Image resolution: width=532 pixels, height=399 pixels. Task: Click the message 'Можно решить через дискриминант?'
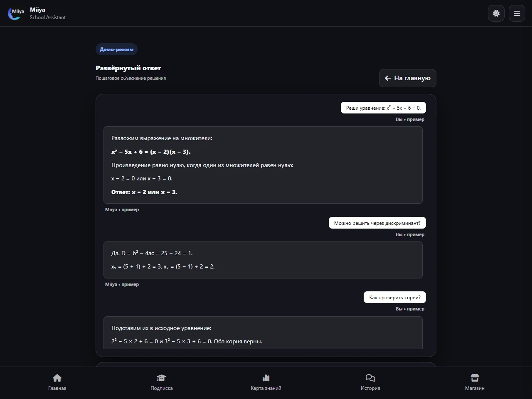pos(377,223)
